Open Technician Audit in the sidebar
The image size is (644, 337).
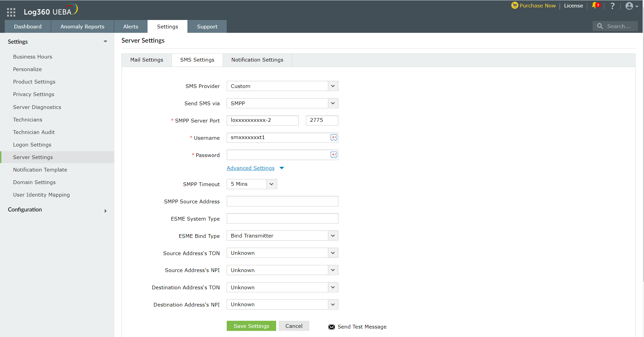coord(34,132)
